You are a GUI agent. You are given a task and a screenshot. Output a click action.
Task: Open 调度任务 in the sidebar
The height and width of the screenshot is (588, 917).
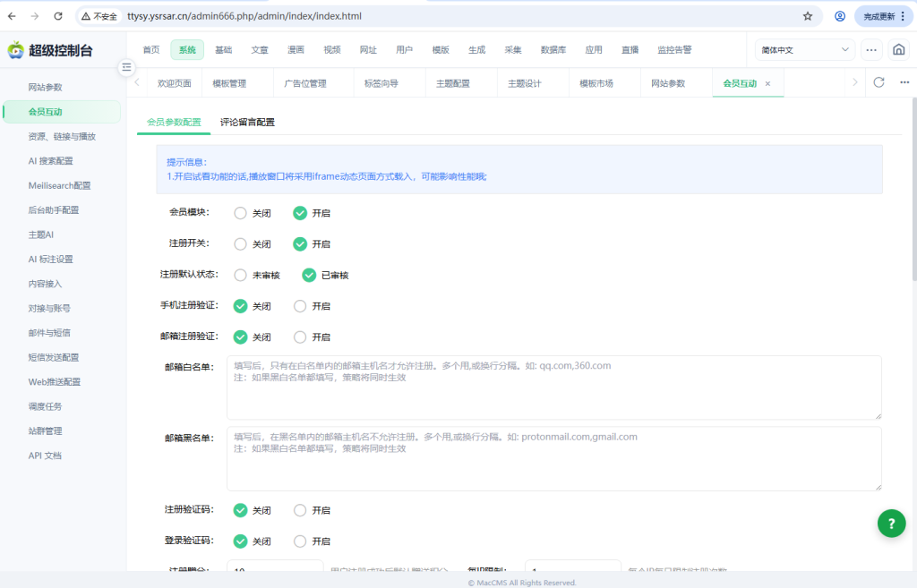(x=45, y=406)
